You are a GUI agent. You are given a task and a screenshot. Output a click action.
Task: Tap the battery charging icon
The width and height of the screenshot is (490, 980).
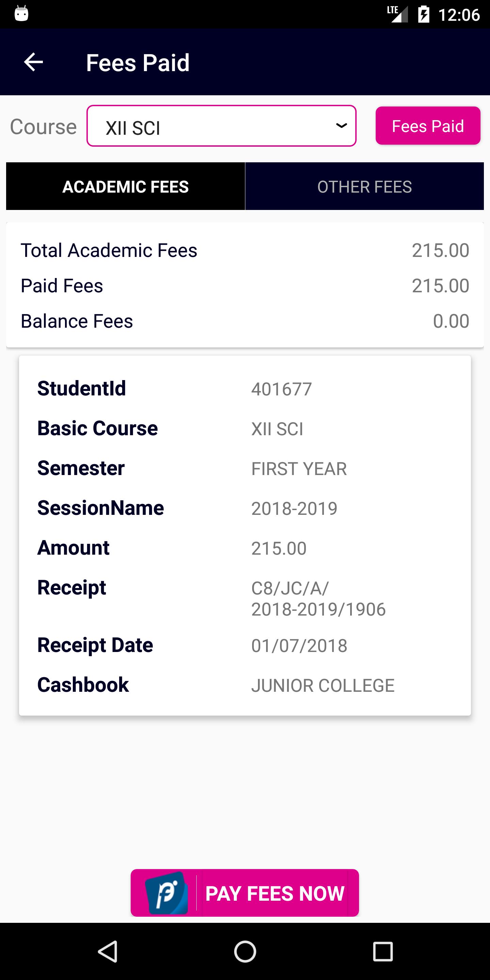pos(423,14)
